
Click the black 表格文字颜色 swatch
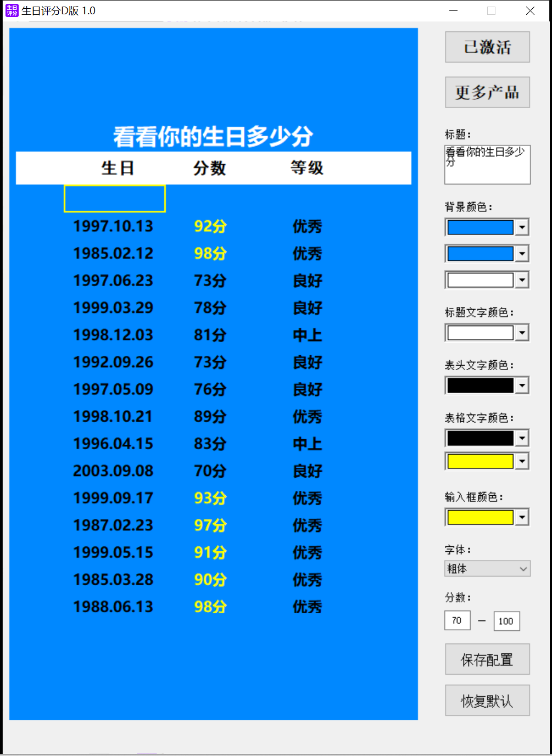[x=480, y=438]
